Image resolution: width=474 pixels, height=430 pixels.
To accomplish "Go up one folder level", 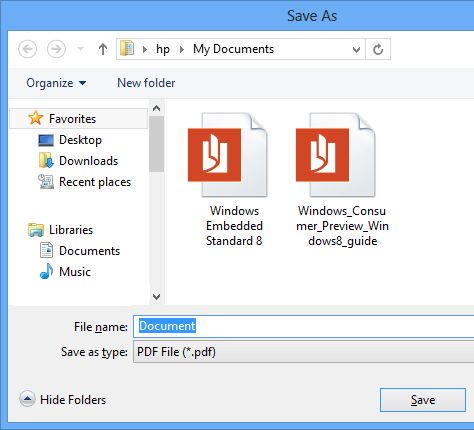I will click(x=103, y=49).
